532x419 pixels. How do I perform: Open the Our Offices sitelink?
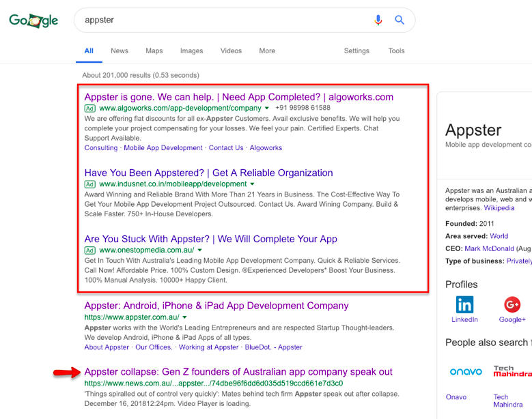point(154,347)
